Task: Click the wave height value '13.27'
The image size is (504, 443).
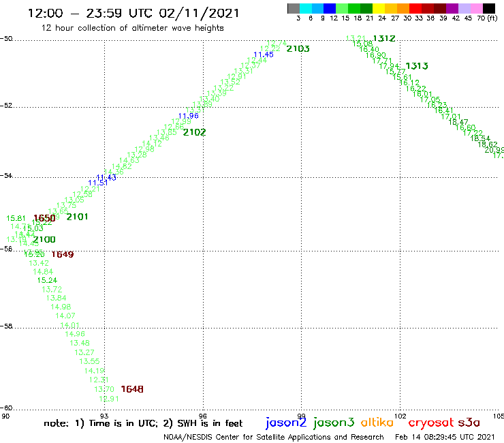Action: click(84, 352)
